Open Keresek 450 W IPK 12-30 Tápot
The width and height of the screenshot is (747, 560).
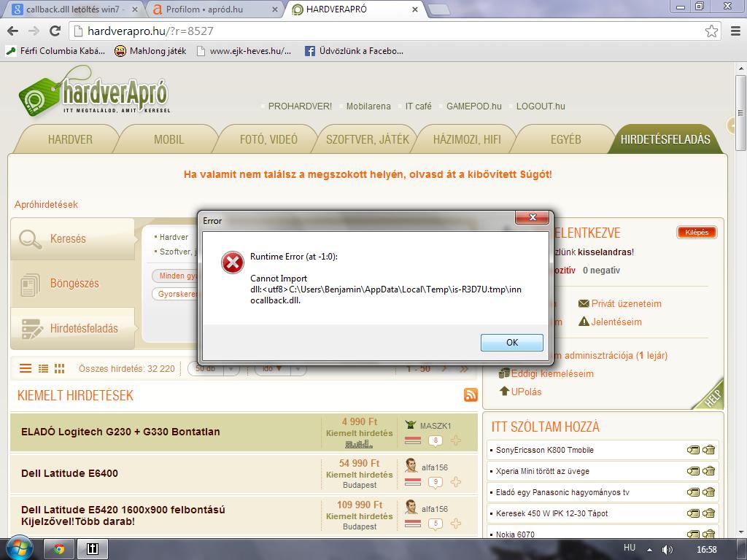pyautogui.click(x=551, y=513)
